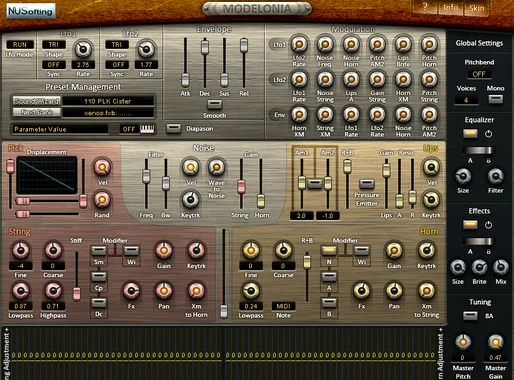Select the Lfo2 modulation row tab
Viewport: 514px width, 380px height.
pos(279,80)
